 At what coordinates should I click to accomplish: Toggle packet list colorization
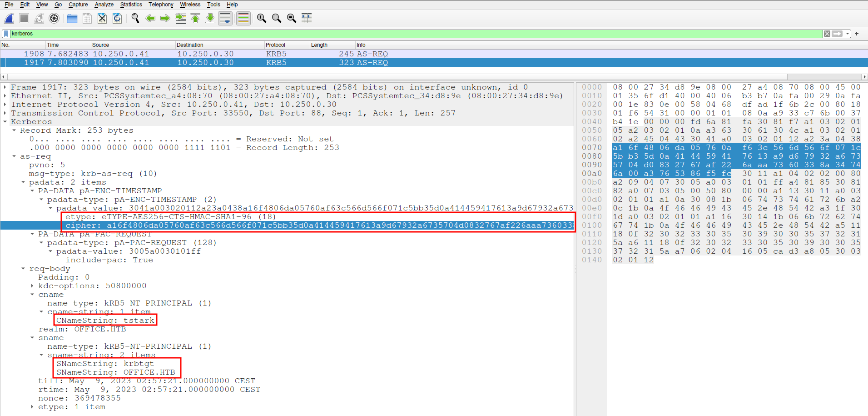click(x=243, y=18)
